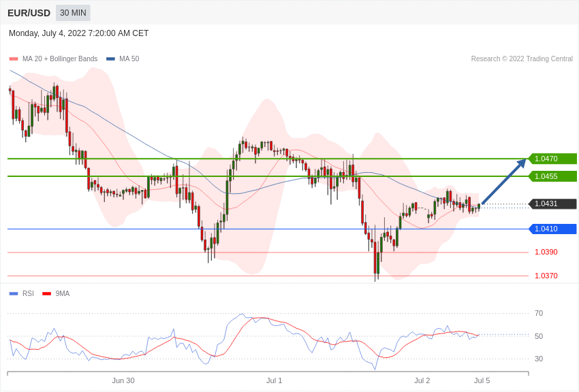Click the chart date and time text

78,33
